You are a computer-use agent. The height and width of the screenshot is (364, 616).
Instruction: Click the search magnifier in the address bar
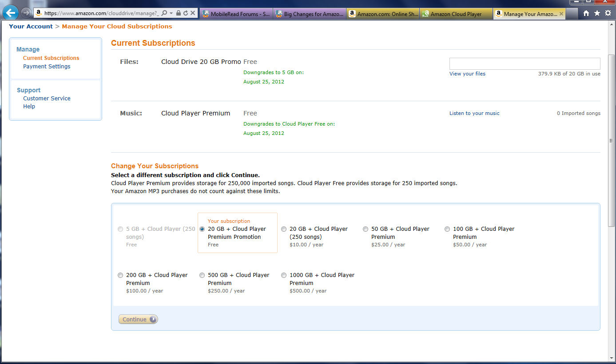pyautogui.click(x=164, y=13)
